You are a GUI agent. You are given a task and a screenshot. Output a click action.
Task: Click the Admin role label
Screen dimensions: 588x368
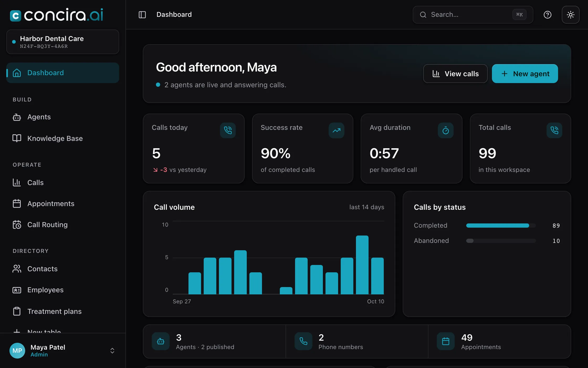(x=39, y=355)
